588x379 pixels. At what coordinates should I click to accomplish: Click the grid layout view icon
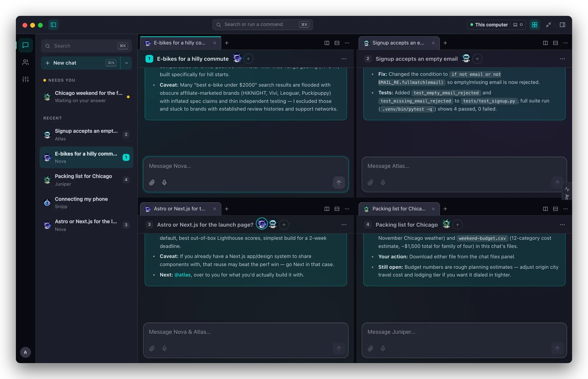[534, 25]
